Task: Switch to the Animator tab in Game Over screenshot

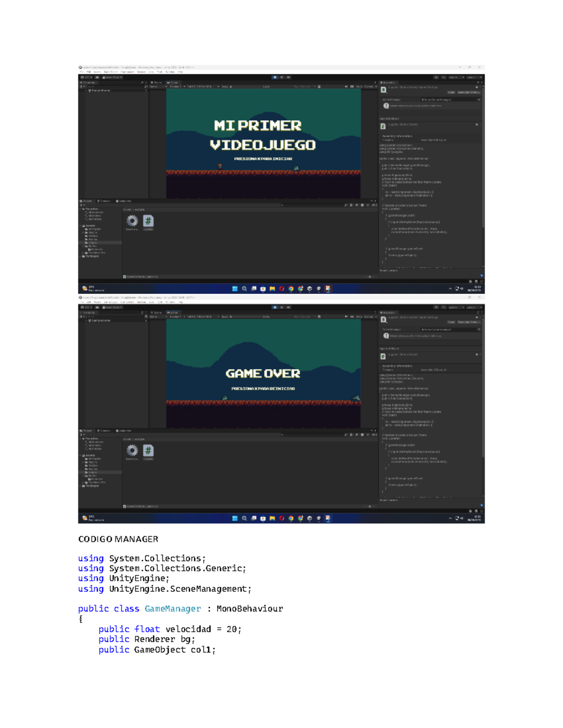Action: (124, 431)
